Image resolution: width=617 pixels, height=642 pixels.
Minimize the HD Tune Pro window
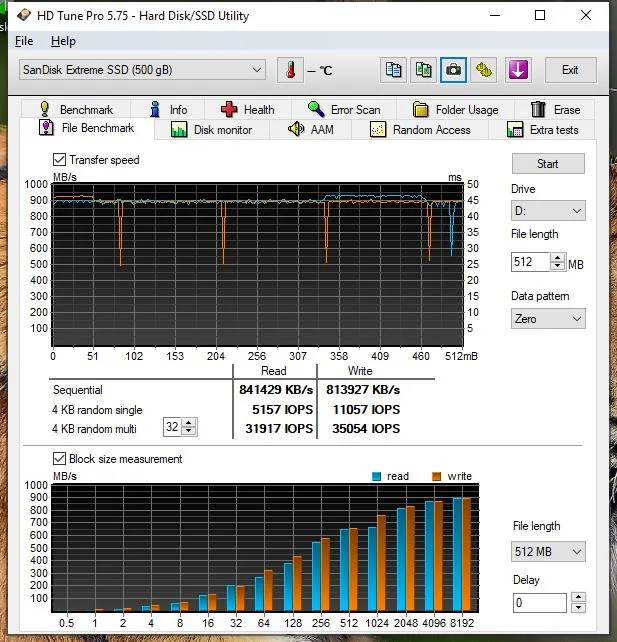pyautogui.click(x=495, y=15)
